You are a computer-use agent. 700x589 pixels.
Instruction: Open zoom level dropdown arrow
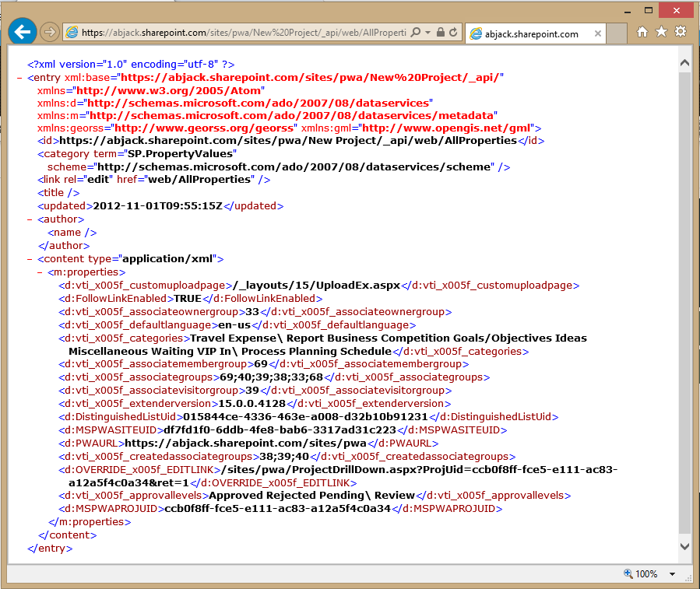tap(672, 574)
